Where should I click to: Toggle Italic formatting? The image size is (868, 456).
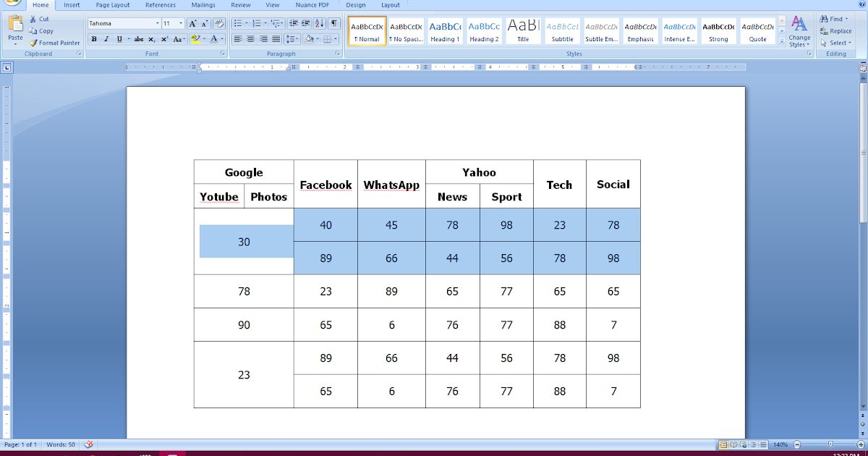[x=106, y=39]
